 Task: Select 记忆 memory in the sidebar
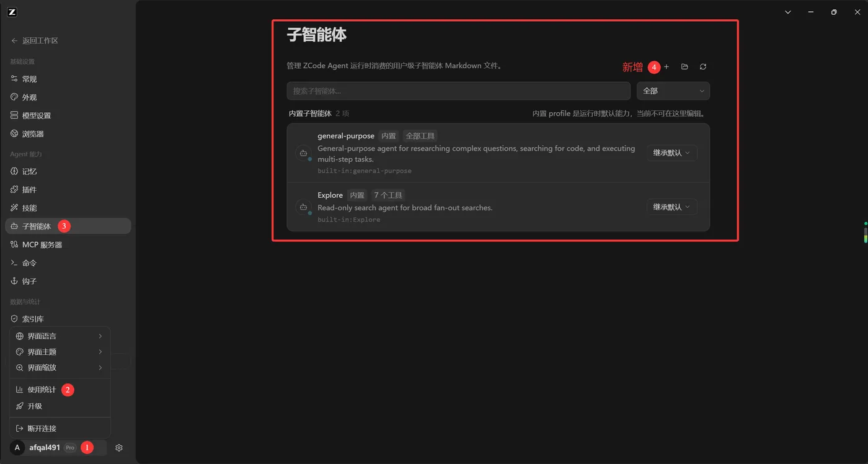click(x=68, y=171)
